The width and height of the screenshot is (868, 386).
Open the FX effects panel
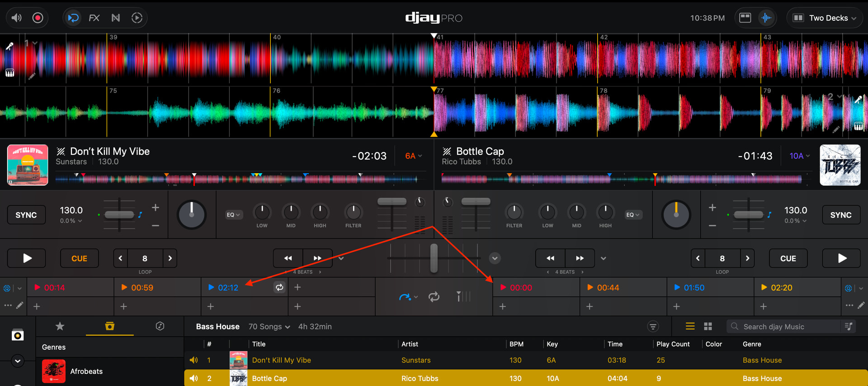point(94,18)
